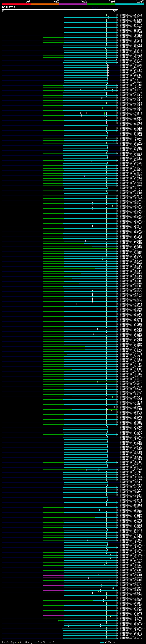Screen dimensions: 146x644
Task: Select the red 20% identity color band
Action: click(x=16, y=4)
